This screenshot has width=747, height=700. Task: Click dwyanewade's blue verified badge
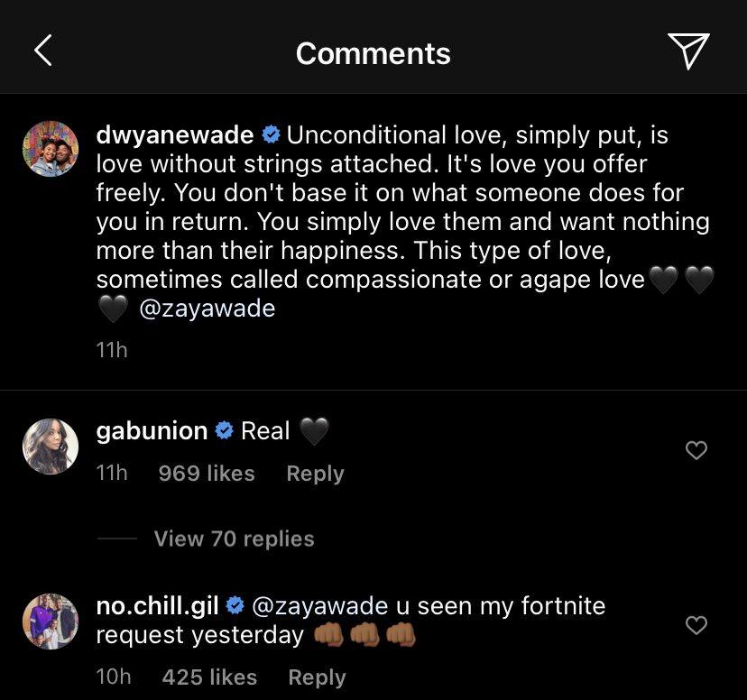pyautogui.click(x=270, y=135)
